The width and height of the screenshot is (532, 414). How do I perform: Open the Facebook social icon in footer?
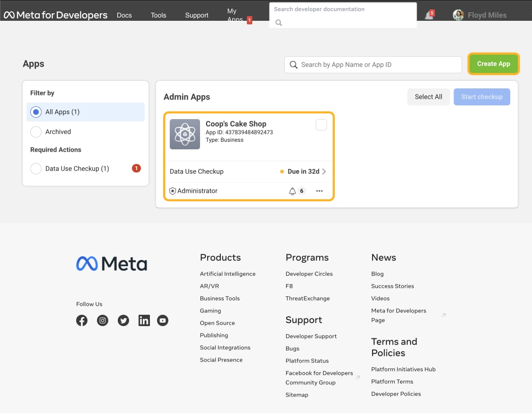point(81,320)
